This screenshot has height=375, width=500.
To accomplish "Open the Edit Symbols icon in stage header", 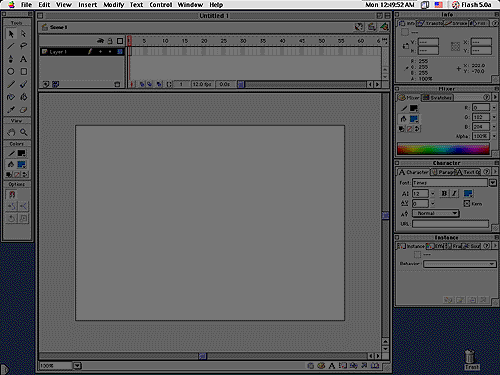I will 384,27.
